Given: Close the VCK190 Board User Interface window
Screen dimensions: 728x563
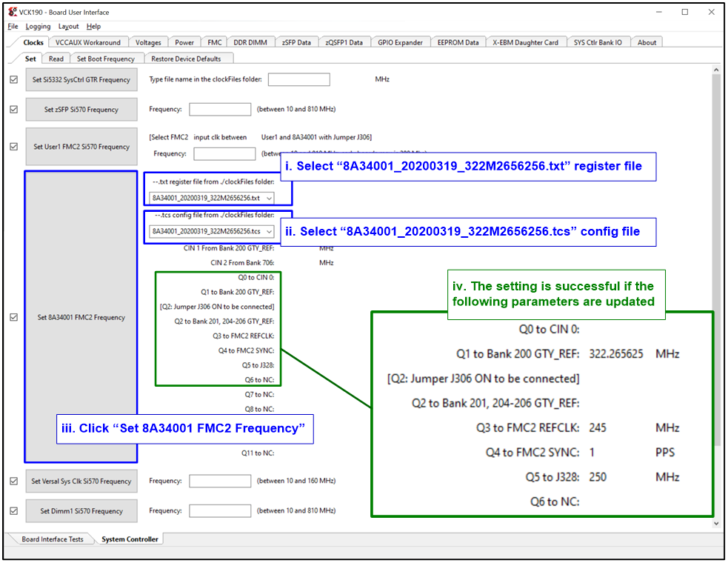Looking at the screenshot, I should (x=711, y=12).
